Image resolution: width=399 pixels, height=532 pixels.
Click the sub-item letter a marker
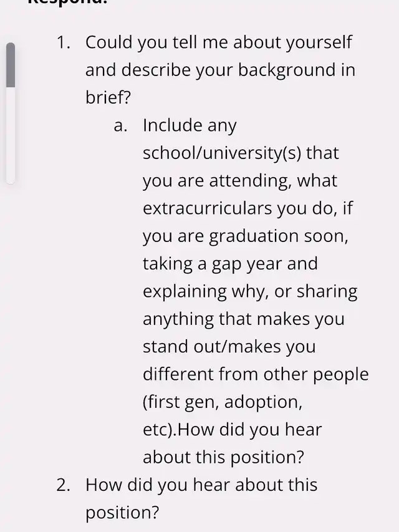point(120,126)
